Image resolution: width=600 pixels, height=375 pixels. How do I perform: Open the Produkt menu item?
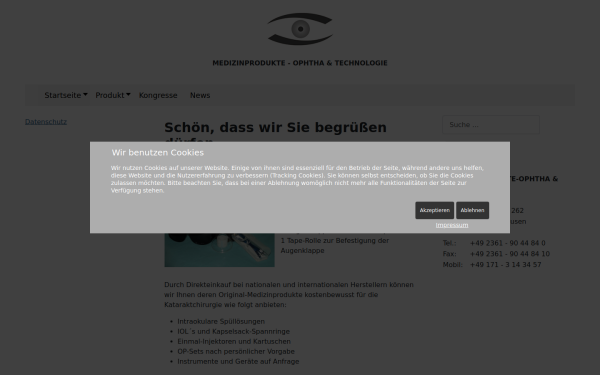pyautogui.click(x=110, y=95)
